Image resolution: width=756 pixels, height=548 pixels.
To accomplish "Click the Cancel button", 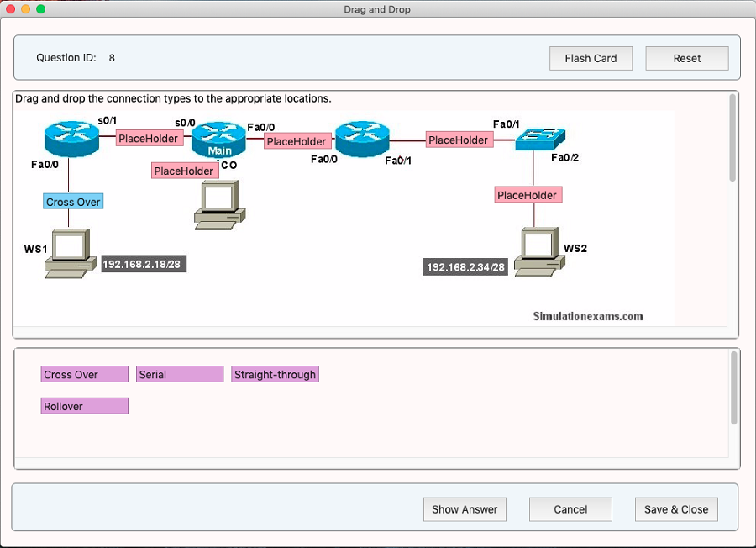I will [570, 509].
